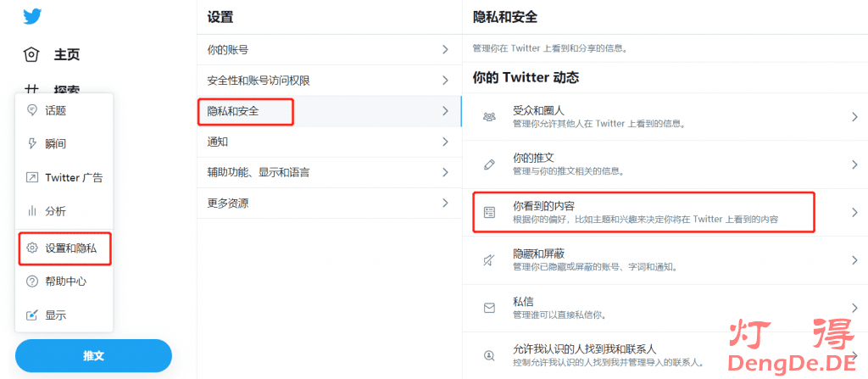The width and height of the screenshot is (868, 379).
Task: Click the 显示 edit icon
Action: [x=32, y=315]
